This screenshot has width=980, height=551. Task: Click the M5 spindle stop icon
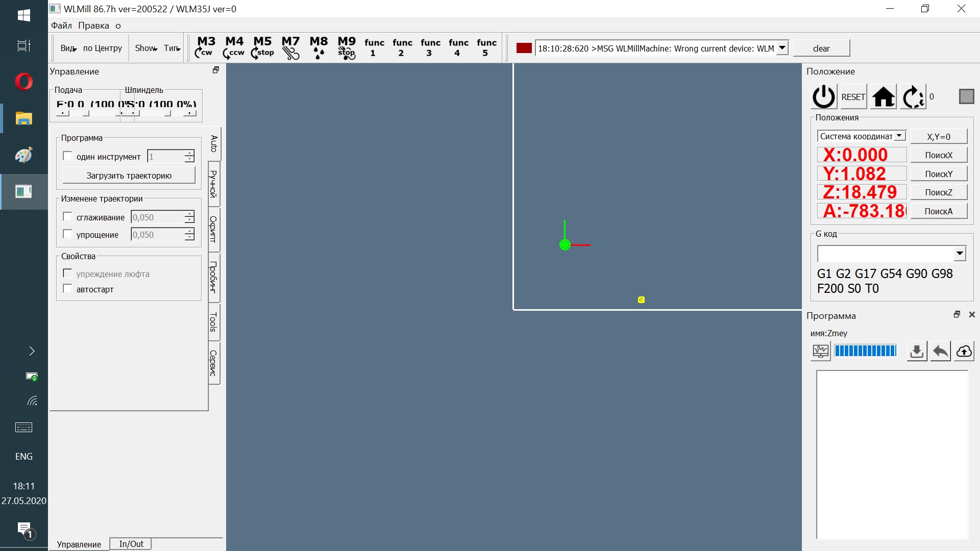262,47
